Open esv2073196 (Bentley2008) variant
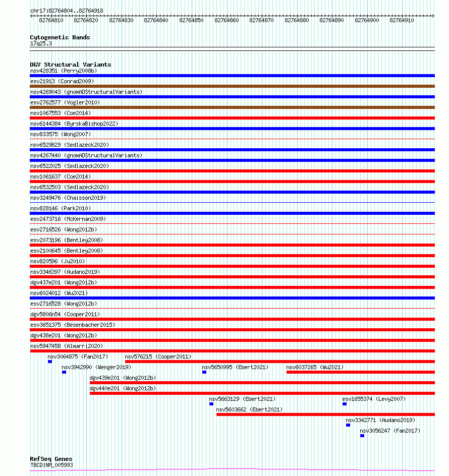Image resolution: width=449 pixels, height=476 pixels. 67,240
